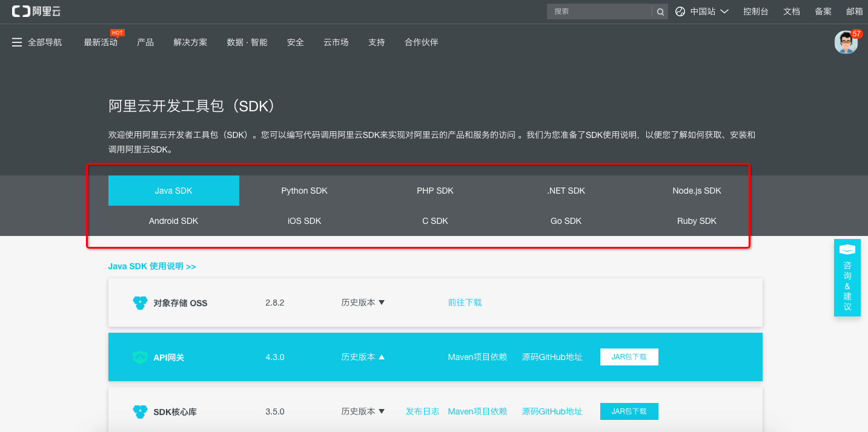Open the 产品 menu
The image size is (868, 432).
coord(145,42)
